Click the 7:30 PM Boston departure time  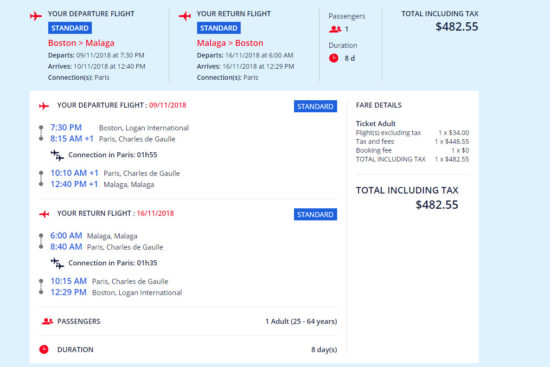point(66,127)
